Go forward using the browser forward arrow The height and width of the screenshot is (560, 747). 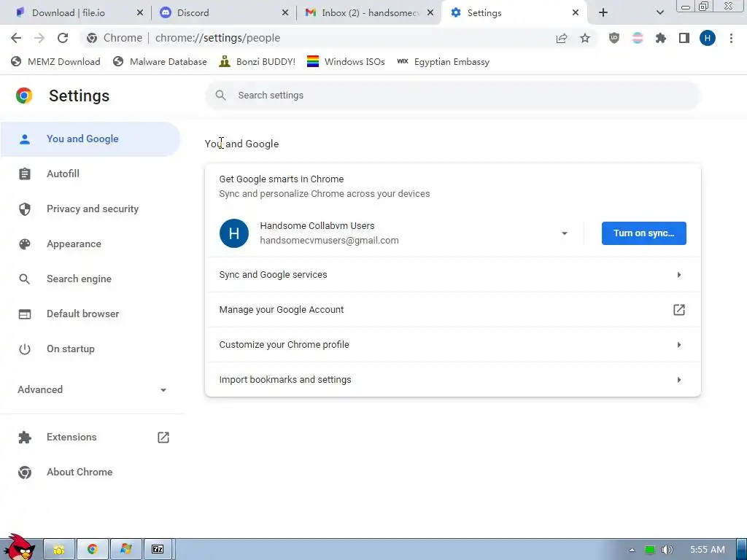point(39,38)
